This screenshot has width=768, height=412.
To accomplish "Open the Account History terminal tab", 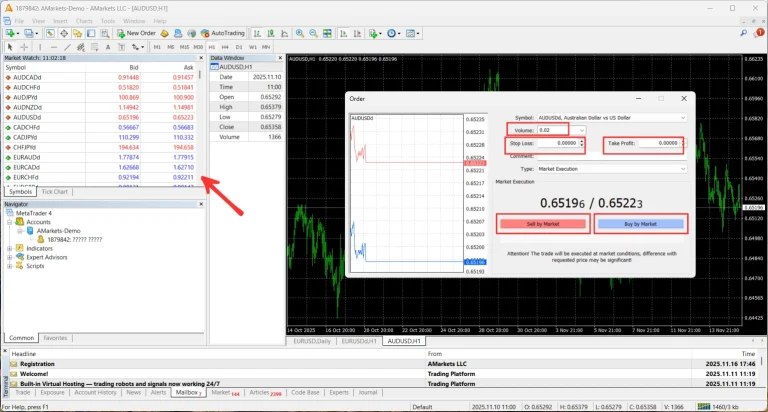I will (x=96, y=392).
